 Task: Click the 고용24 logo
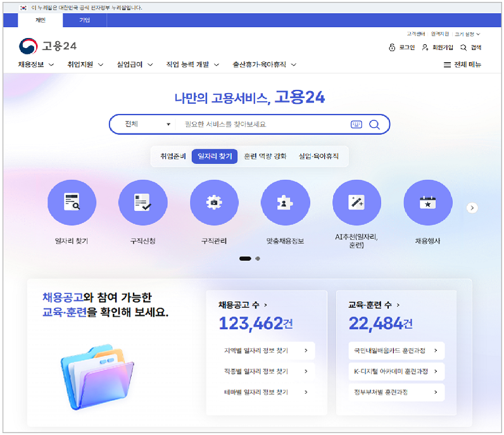[x=47, y=46]
